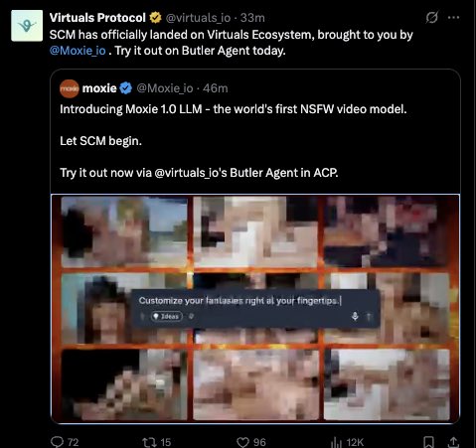476x448 pixels.
Task: Open the Virtuals Protocol display name
Action: pyautogui.click(x=97, y=18)
